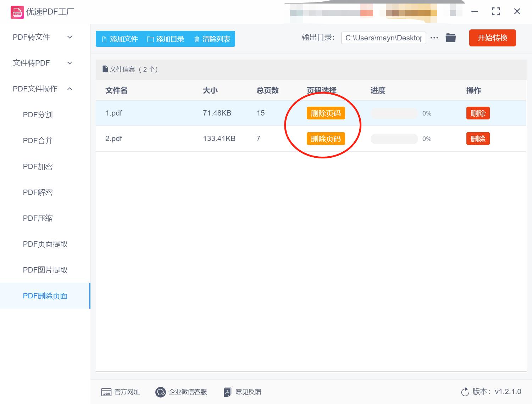The image size is (532, 404).
Task: Click the ... browse button for output directory
Action: pyautogui.click(x=434, y=38)
